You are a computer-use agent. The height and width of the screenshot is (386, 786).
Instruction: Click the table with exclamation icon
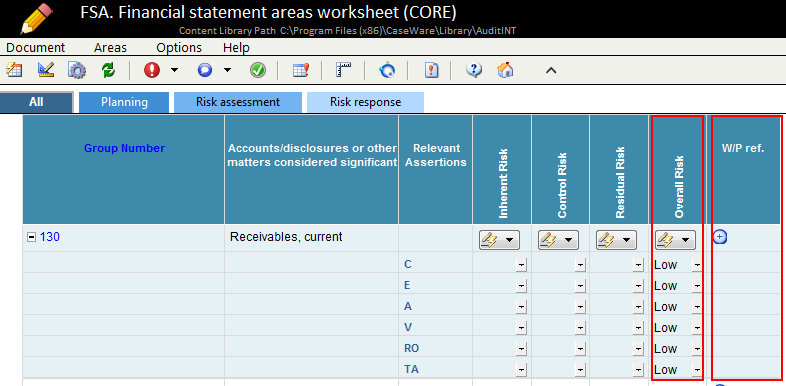(301, 70)
